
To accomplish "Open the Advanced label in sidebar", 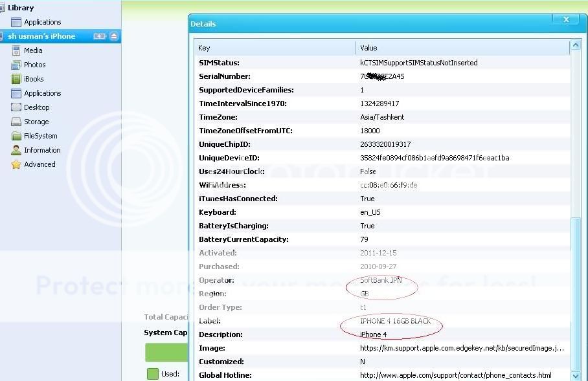I will pos(40,164).
